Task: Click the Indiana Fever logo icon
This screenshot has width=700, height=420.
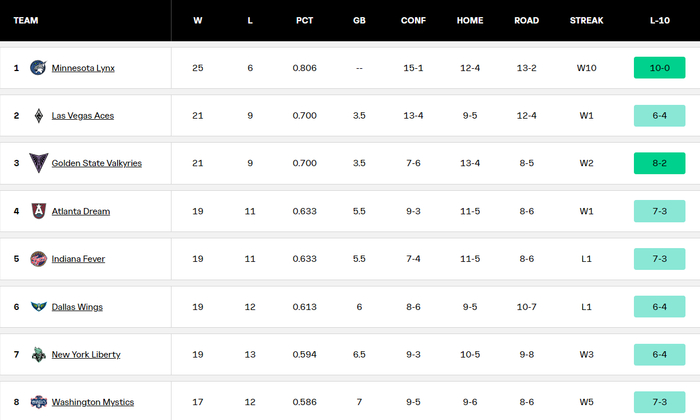Action: click(x=38, y=259)
